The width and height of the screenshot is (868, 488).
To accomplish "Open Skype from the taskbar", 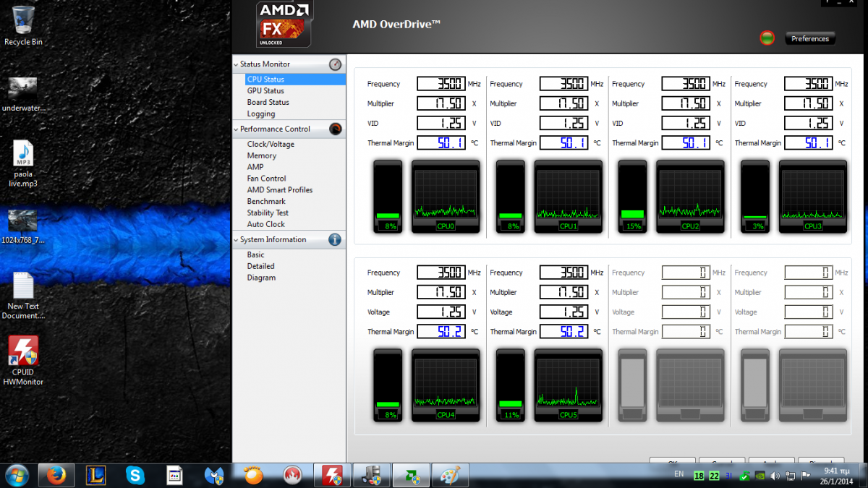I will pyautogui.click(x=135, y=475).
